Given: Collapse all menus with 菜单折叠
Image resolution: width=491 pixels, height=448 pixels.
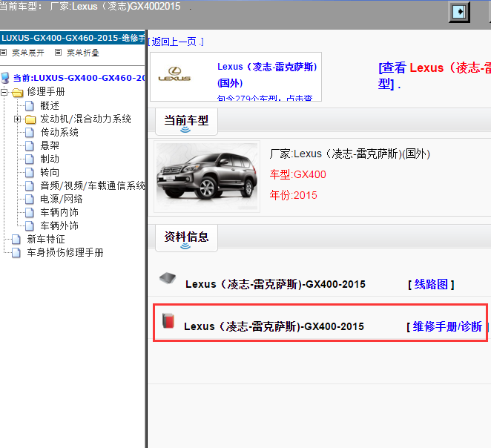Looking at the screenshot, I should click(83, 53).
